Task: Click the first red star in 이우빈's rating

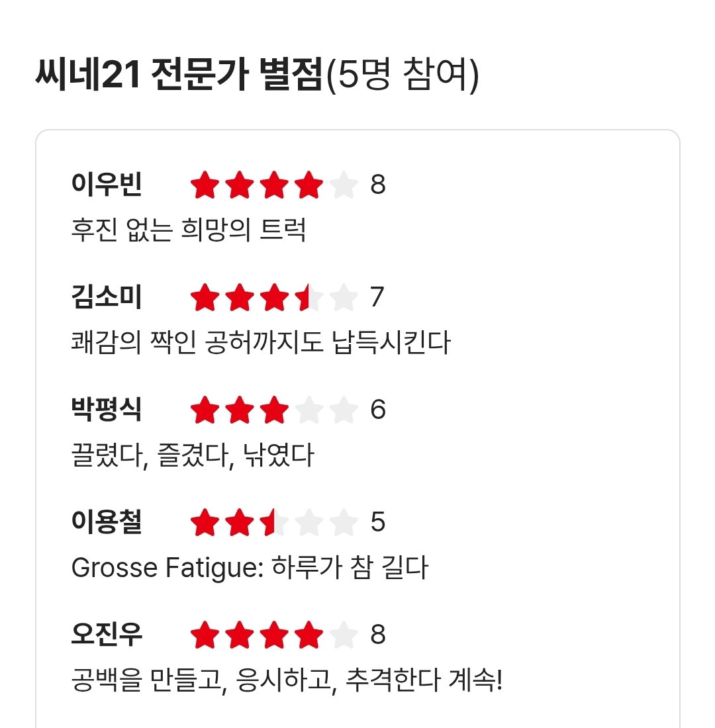Action: (205, 185)
